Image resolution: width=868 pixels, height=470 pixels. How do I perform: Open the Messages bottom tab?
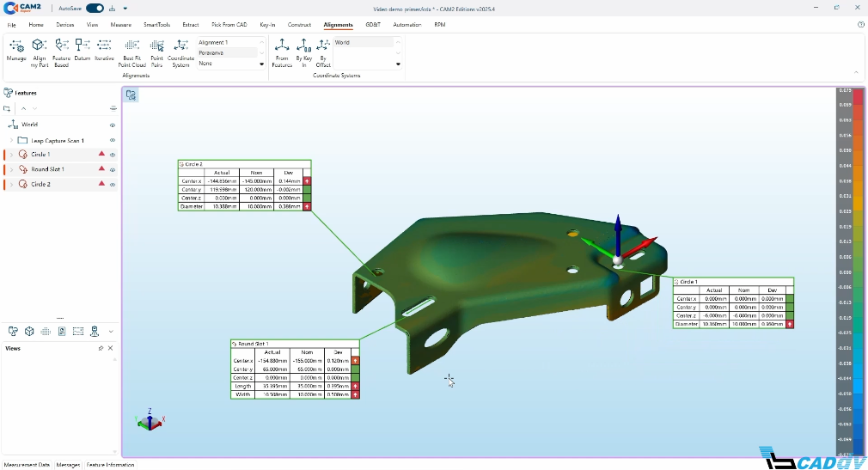[68, 465]
